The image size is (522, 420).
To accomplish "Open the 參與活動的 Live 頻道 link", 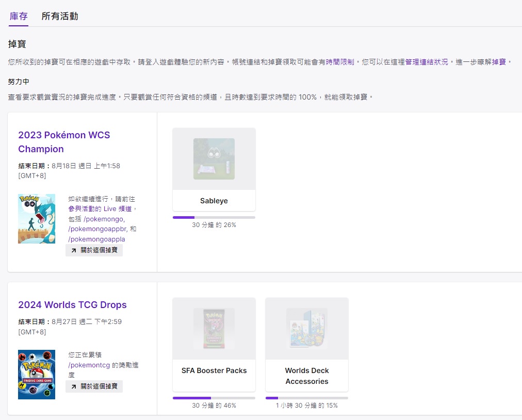I will [100, 209].
